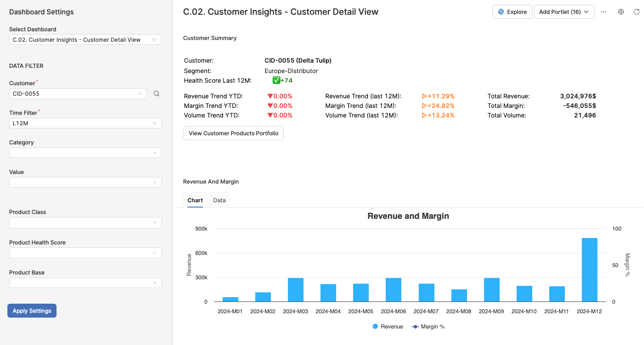Open the Product Health Score dropdown
The width and height of the screenshot is (644, 345).
[x=85, y=253]
